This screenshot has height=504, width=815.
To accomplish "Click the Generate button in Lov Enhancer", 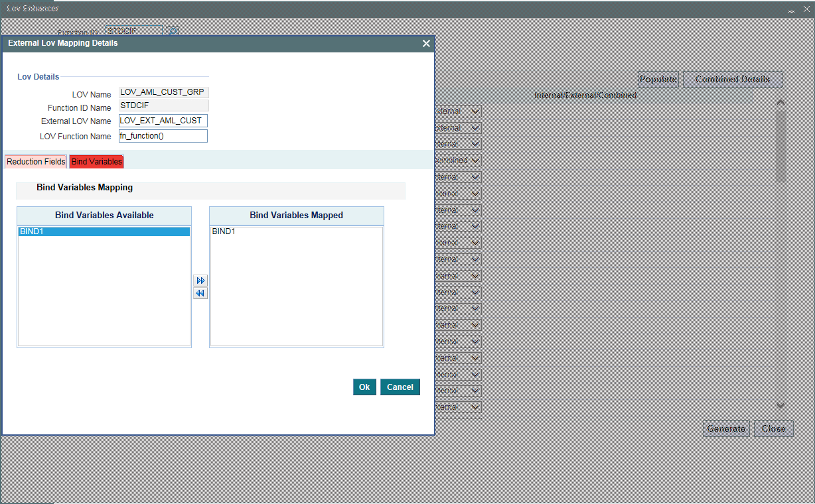I will point(726,428).
